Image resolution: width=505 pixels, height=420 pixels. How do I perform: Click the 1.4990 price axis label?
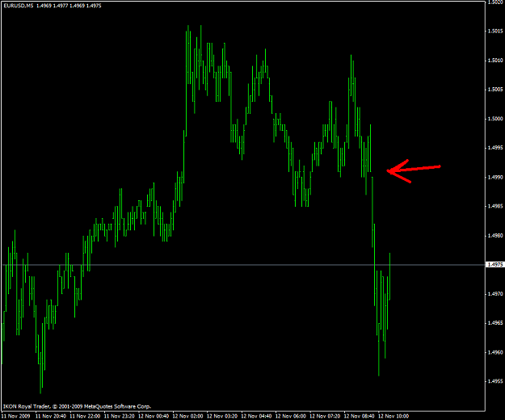[x=495, y=177]
